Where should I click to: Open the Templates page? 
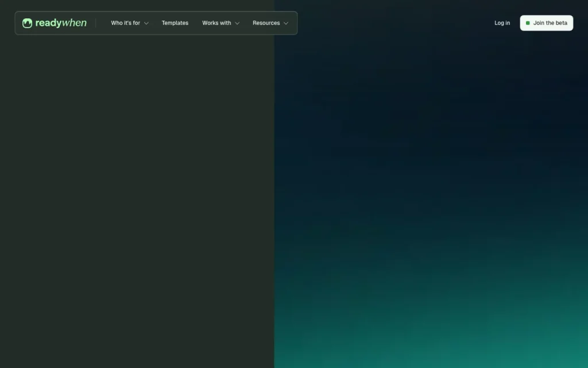(175, 23)
